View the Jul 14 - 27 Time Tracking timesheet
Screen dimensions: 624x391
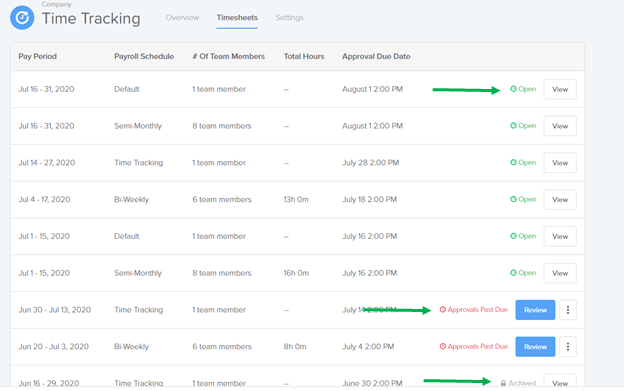point(560,163)
